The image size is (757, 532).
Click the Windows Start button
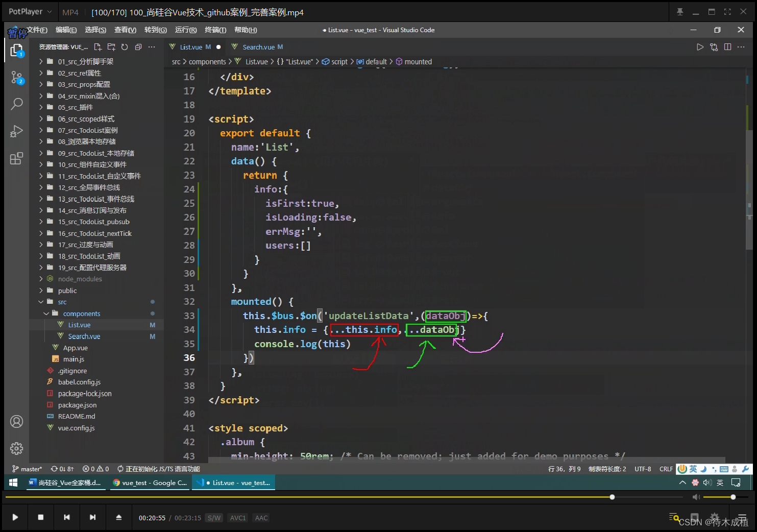pos(13,482)
